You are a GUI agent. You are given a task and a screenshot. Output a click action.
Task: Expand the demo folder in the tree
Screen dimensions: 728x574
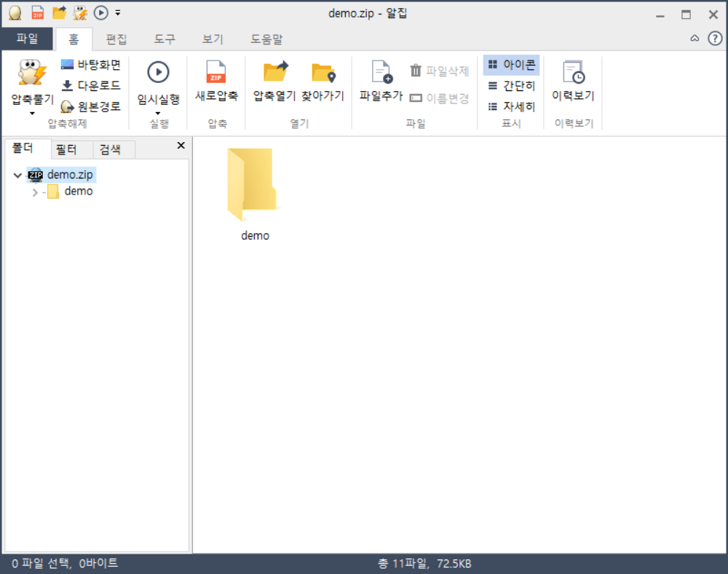[33, 191]
